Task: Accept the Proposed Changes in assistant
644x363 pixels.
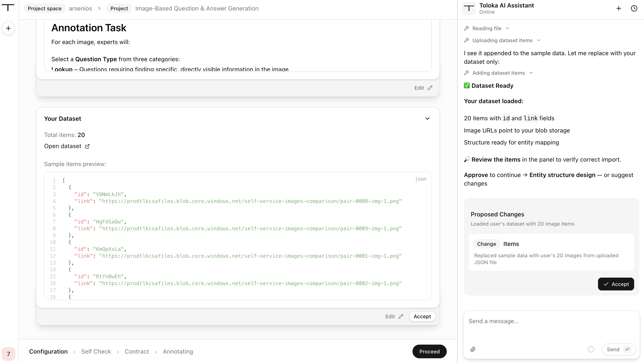Action: (616, 284)
